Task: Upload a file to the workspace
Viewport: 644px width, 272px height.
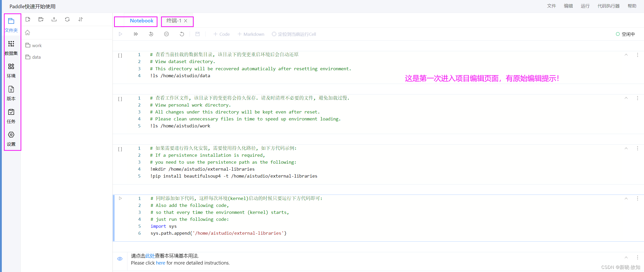Action: pos(54,19)
